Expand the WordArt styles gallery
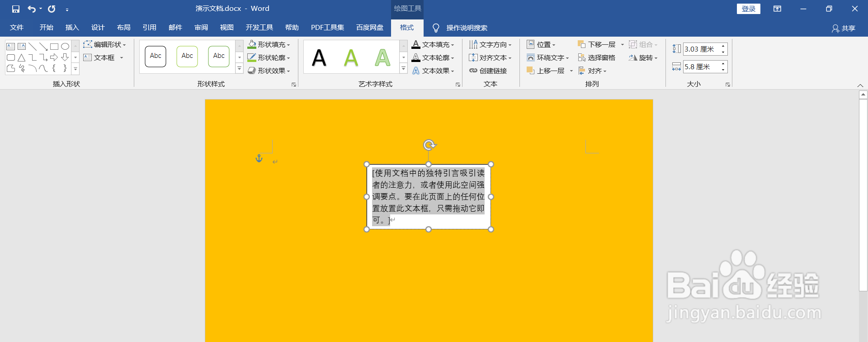Image resolution: width=868 pixels, height=342 pixels. [403, 69]
